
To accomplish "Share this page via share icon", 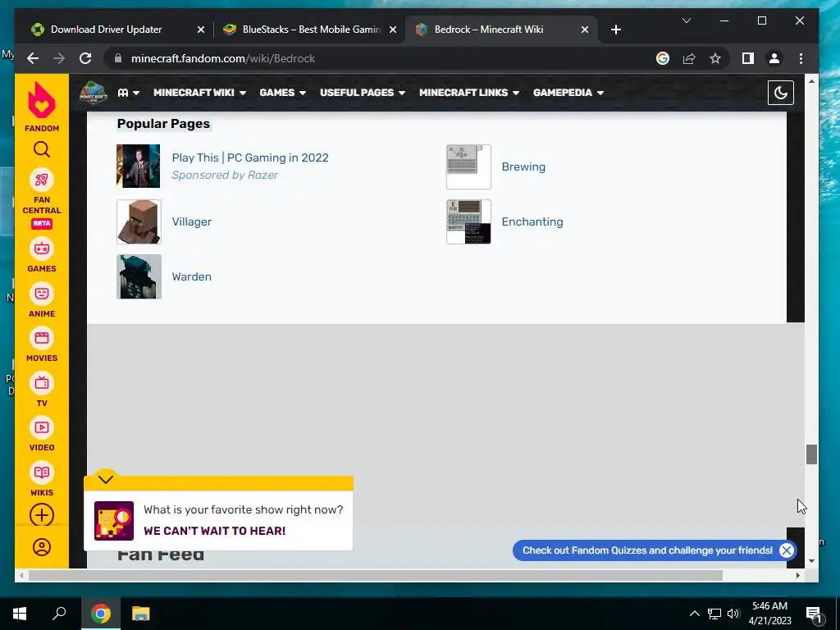I will (689, 58).
